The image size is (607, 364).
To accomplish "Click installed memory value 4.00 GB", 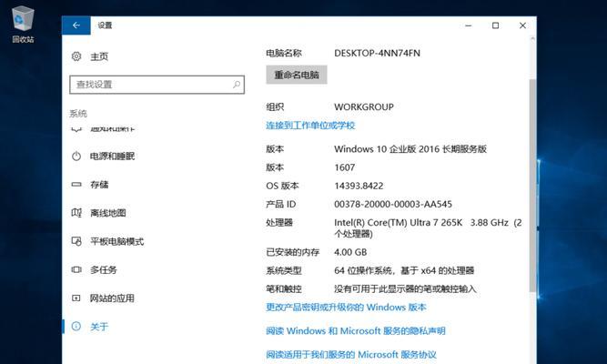I will (350, 252).
